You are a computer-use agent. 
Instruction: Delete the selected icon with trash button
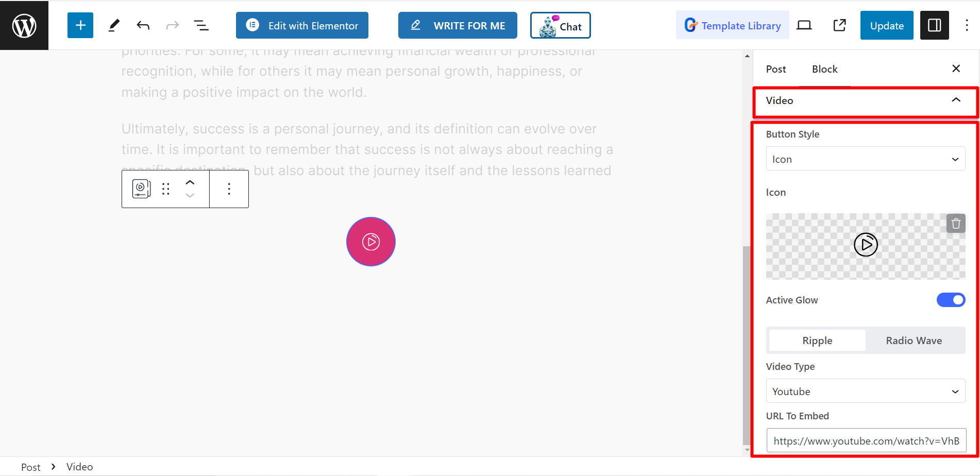click(x=956, y=224)
